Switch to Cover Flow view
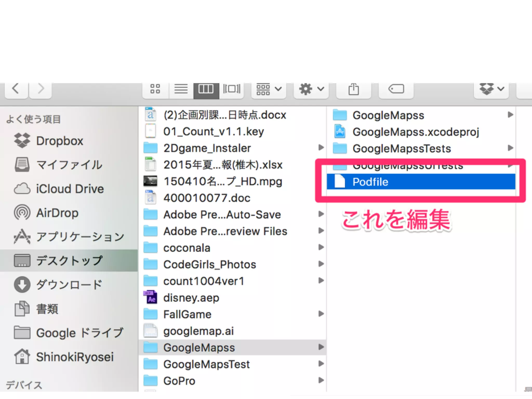This screenshot has height=399, width=532. (x=231, y=89)
